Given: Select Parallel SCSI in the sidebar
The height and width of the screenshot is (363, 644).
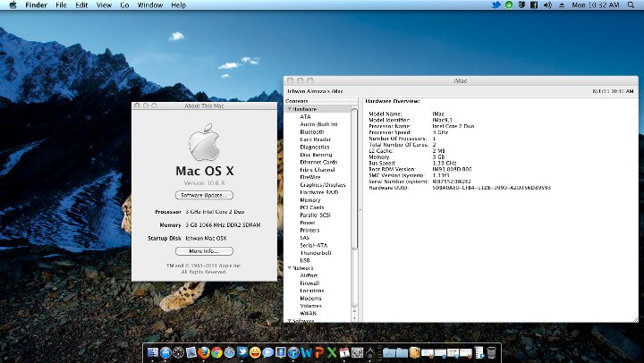Looking at the screenshot, I should (x=315, y=215).
